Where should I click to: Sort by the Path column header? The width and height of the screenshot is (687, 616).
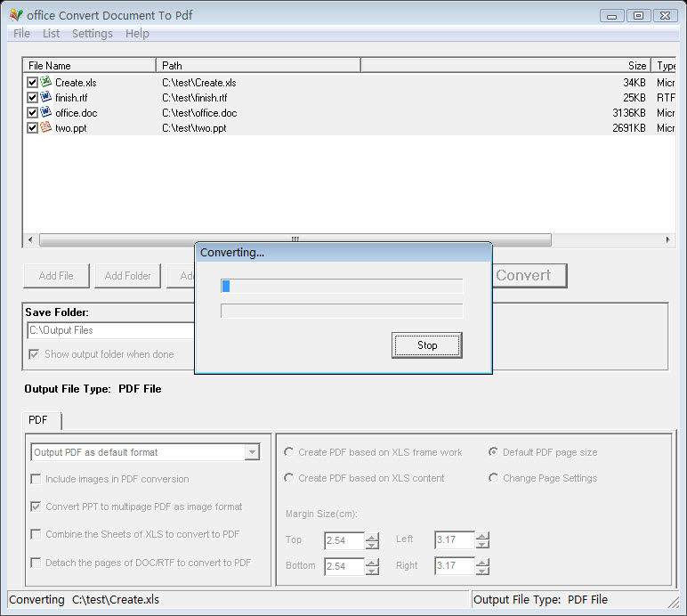(258, 65)
